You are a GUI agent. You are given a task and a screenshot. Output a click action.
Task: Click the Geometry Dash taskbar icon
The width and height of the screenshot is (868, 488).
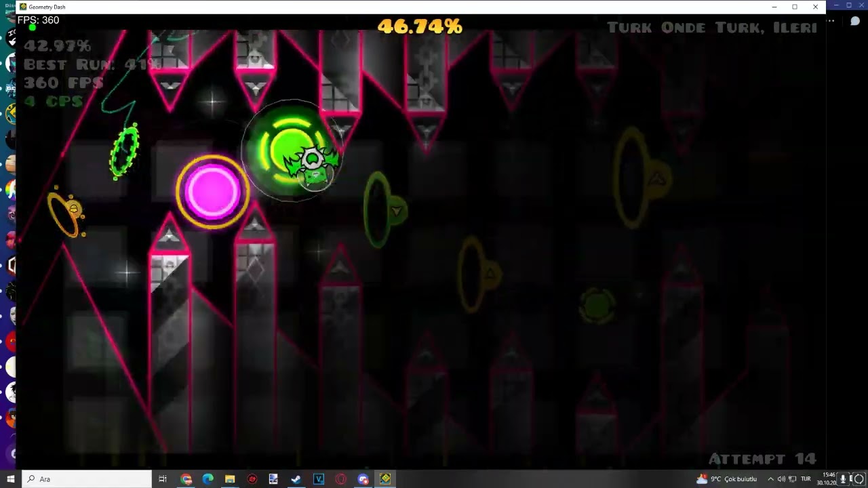[x=385, y=479]
